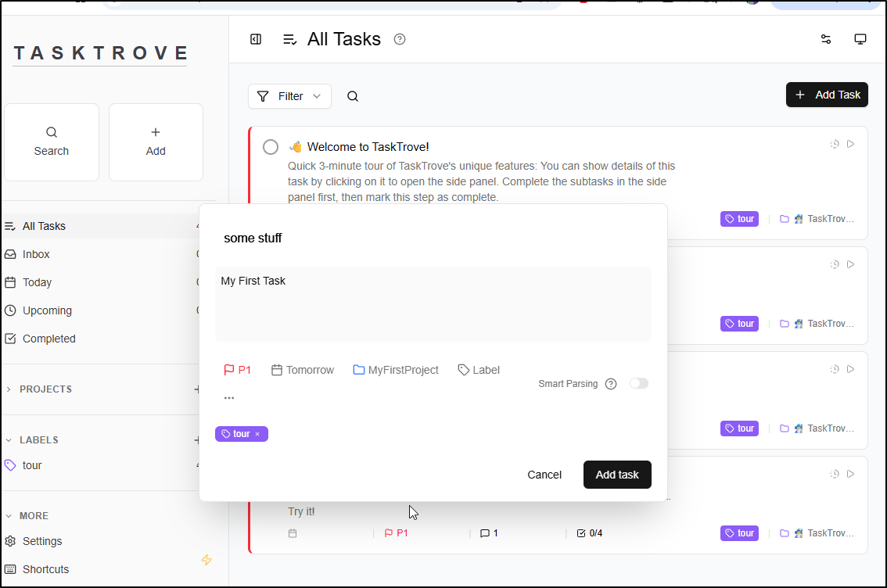The height and width of the screenshot is (588, 887).
Task: Start focus timer on Welcome to TaskTrove task
Action: point(835,144)
